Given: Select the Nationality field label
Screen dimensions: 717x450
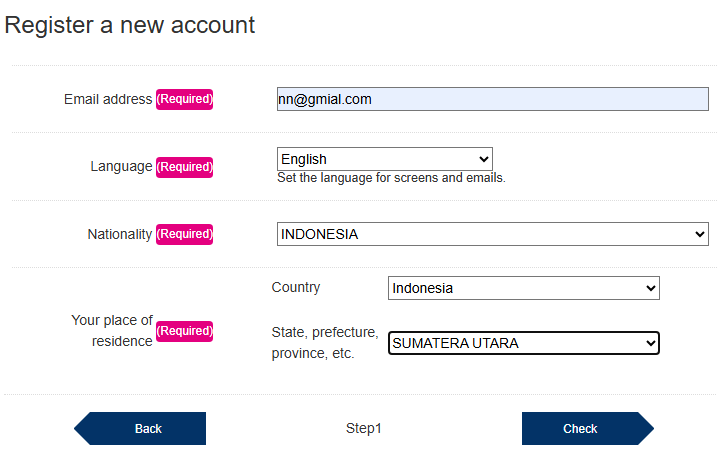Looking at the screenshot, I should tap(120, 234).
